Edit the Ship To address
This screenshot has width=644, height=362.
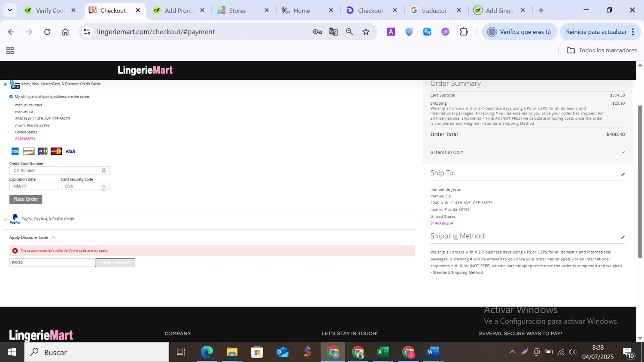623,175
